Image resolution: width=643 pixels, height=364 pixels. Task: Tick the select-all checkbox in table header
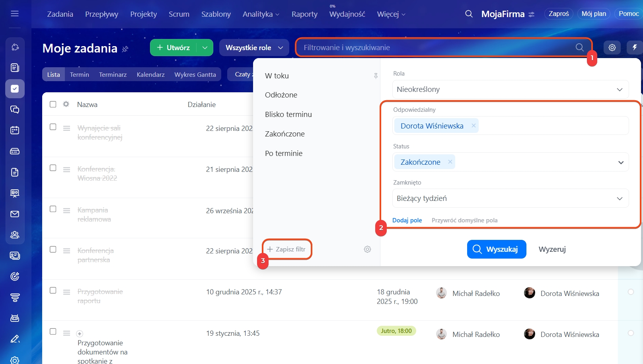(53, 104)
